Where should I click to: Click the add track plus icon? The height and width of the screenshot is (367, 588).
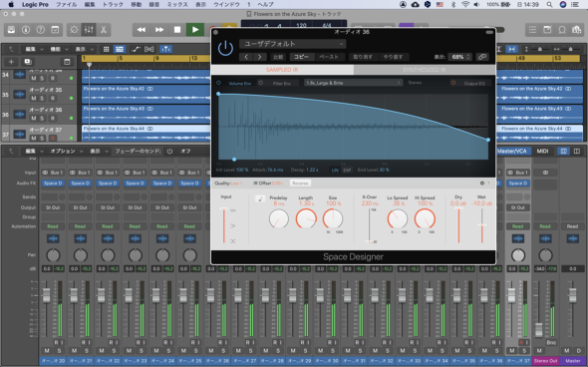pyautogui.click(x=11, y=62)
